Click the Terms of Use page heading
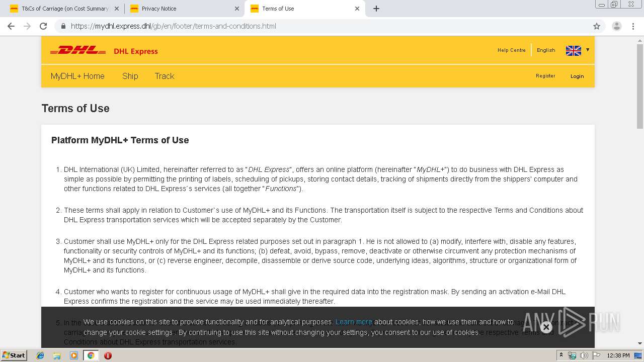 click(75, 108)
